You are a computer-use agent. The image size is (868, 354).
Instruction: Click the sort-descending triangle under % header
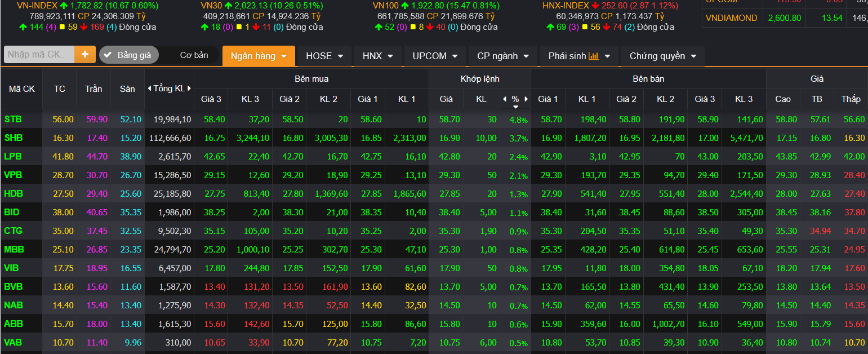coord(515,107)
